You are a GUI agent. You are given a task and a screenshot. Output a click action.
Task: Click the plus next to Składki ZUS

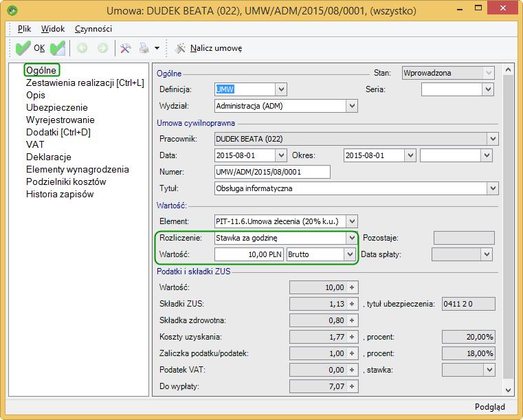tap(352, 304)
